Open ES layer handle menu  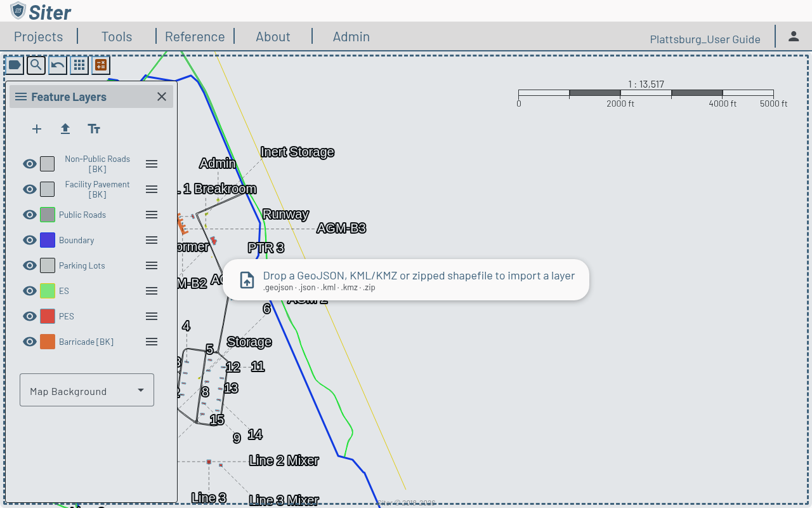[152, 291]
